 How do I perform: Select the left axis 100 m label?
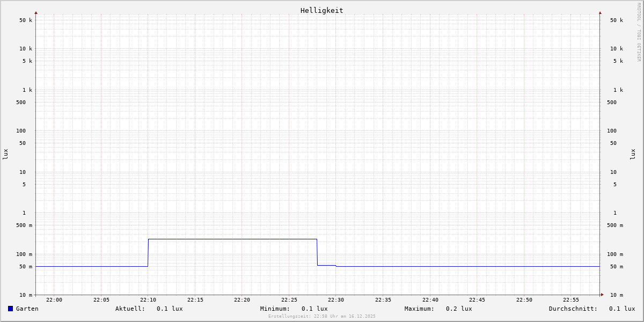point(24,254)
